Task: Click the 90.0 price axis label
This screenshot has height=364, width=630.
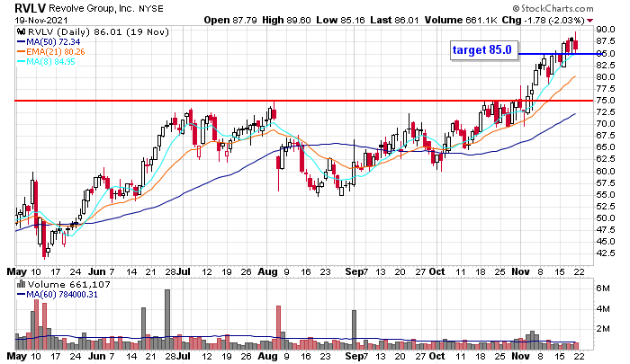Action: click(x=606, y=30)
